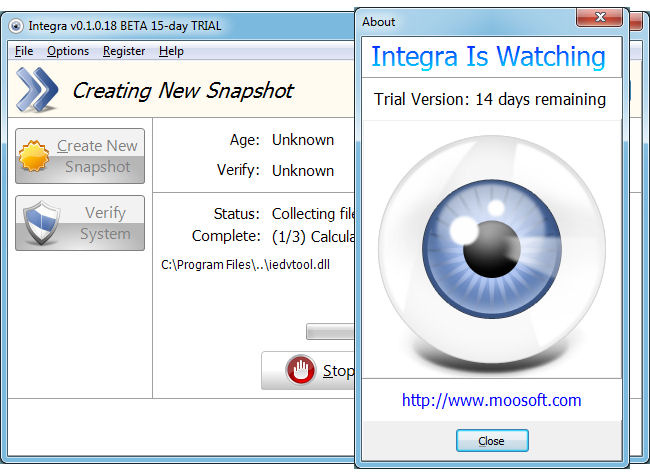Click the orange starburst snapshot icon
Viewport: 650px width, 475px height.
pyautogui.click(x=34, y=156)
